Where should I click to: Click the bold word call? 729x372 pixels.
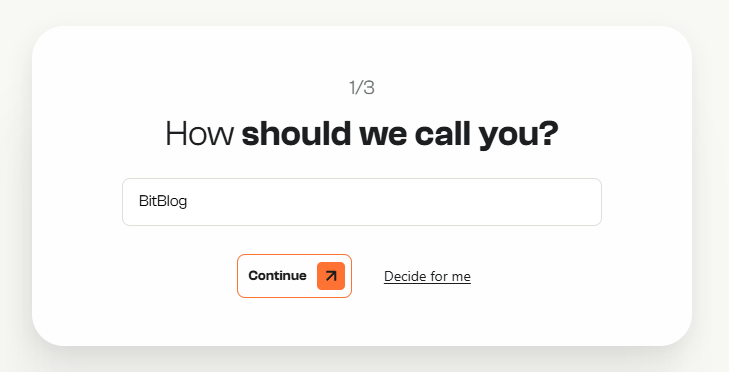click(443, 134)
